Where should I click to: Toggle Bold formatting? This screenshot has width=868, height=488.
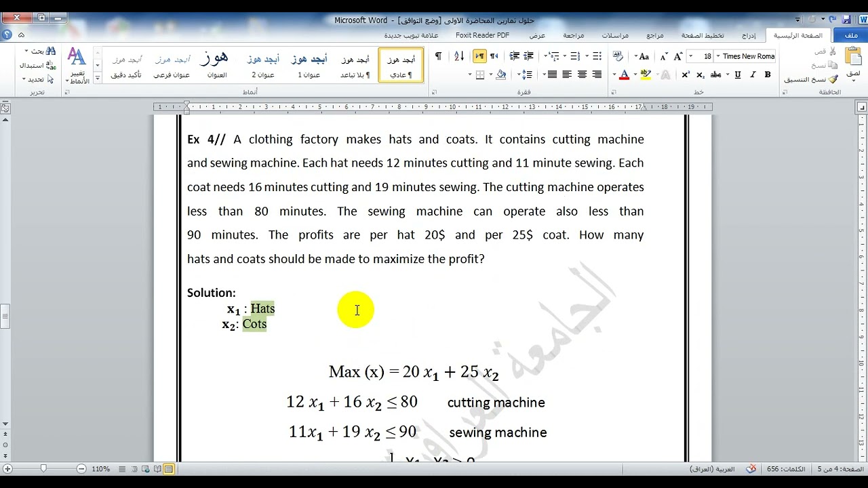pyautogui.click(x=768, y=75)
